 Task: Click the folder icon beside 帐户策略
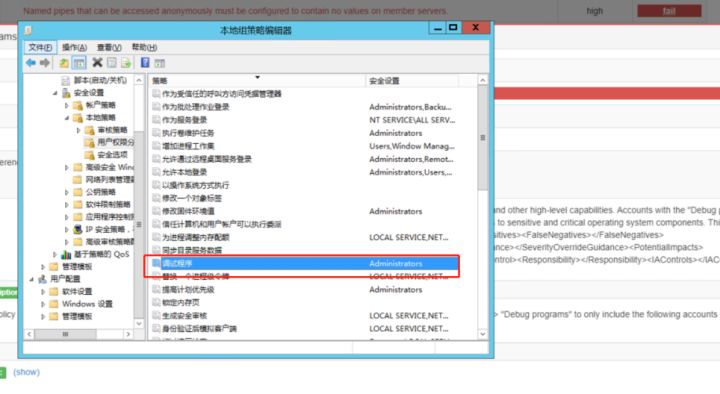[78, 105]
